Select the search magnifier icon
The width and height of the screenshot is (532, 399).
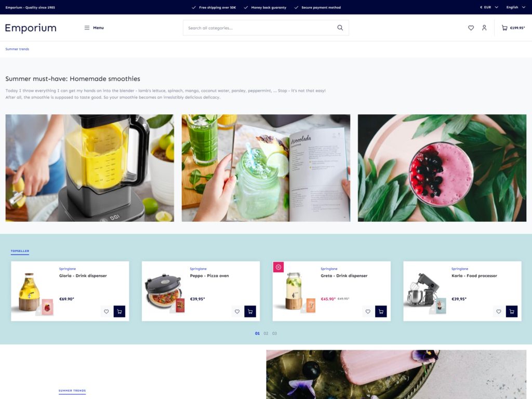point(340,27)
